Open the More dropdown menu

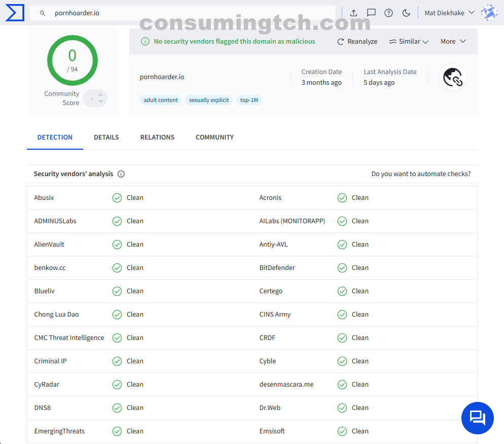point(453,42)
